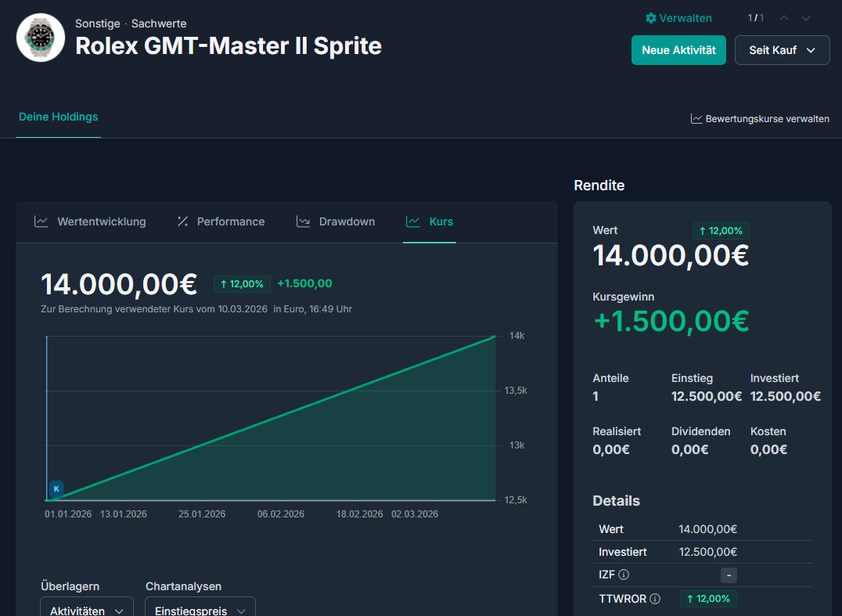
Task: Open the Seit Kauf period dropdown
Action: tap(782, 50)
